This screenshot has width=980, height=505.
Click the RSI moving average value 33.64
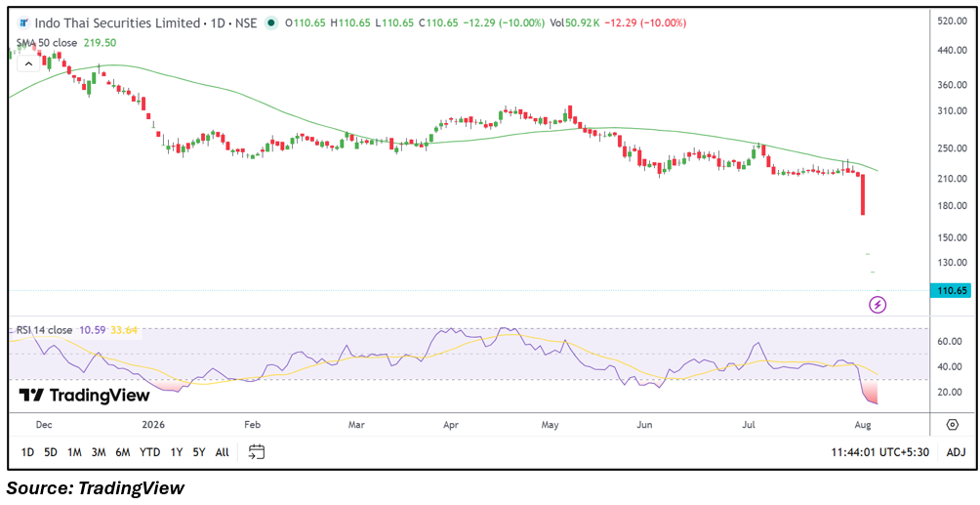[124, 330]
